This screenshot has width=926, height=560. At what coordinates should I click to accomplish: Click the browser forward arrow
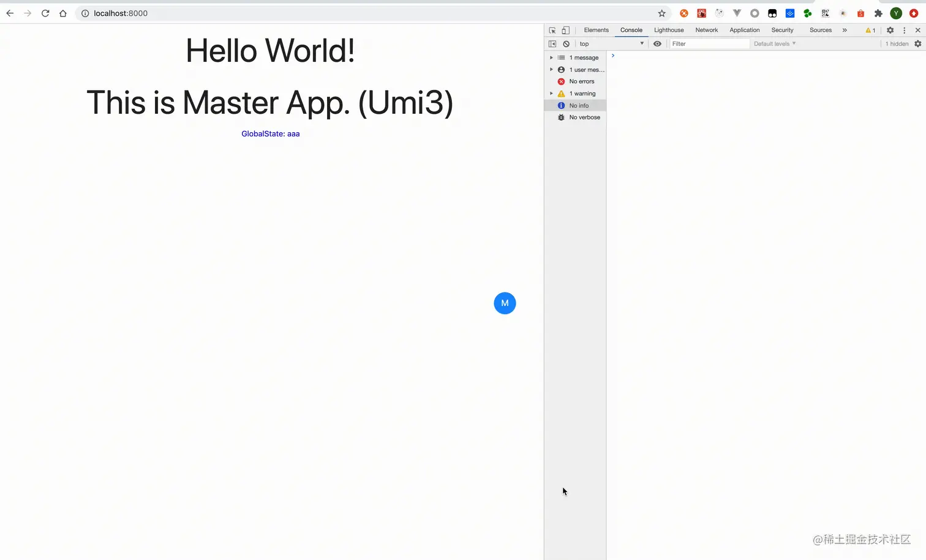point(28,13)
